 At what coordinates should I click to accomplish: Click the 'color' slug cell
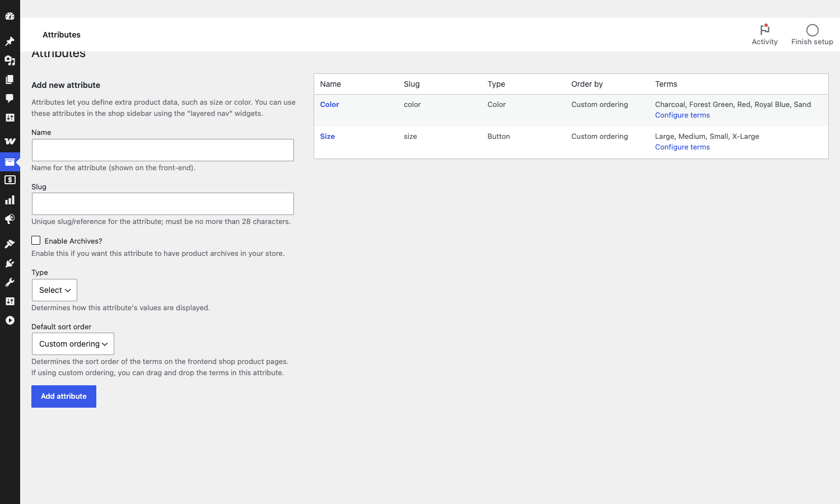412,105
